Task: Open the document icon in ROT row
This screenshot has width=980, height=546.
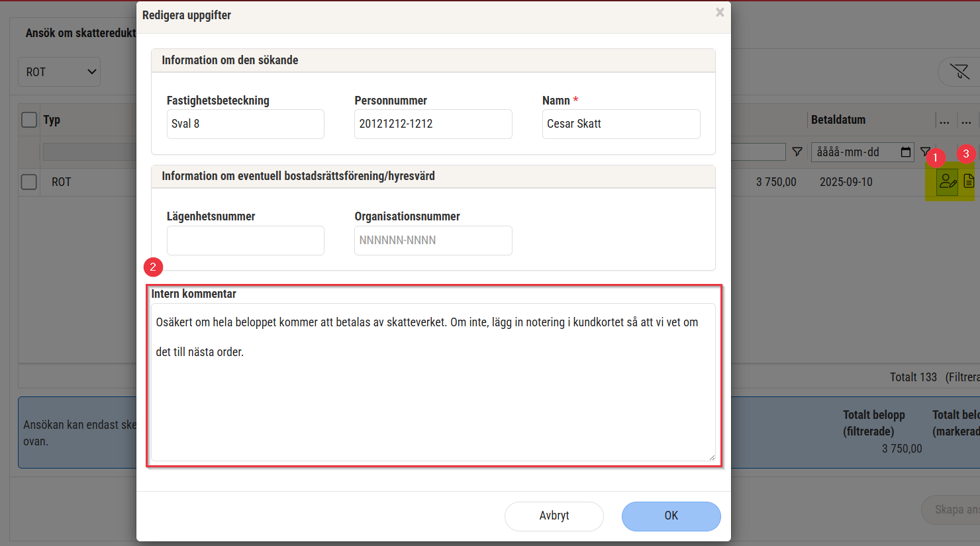Action: pyautogui.click(x=968, y=181)
